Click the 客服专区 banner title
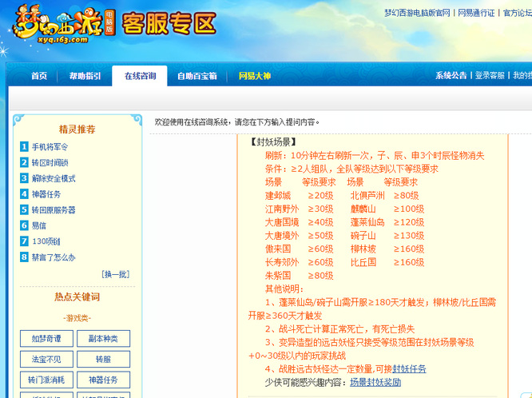 [x=169, y=24]
